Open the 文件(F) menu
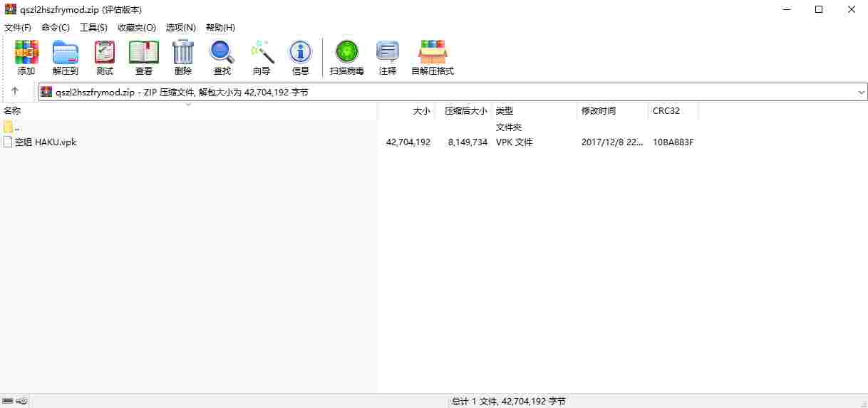The width and height of the screenshot is (868, 408). click(x=18, y=27)
